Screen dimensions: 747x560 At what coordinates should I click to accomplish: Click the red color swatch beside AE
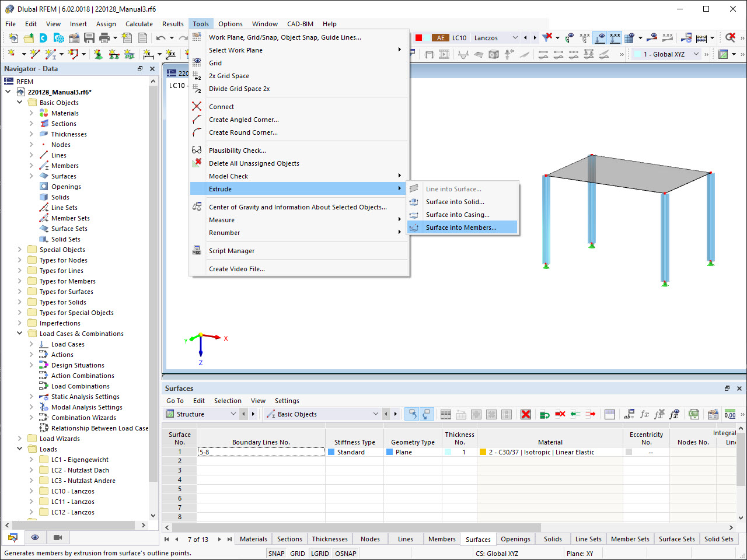[418, 38]
